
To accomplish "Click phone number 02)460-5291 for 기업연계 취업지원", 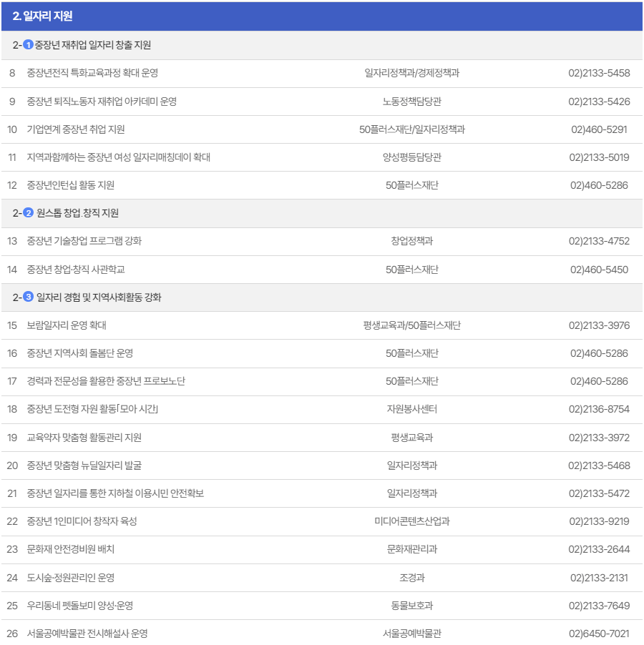I will pos(600,129).
